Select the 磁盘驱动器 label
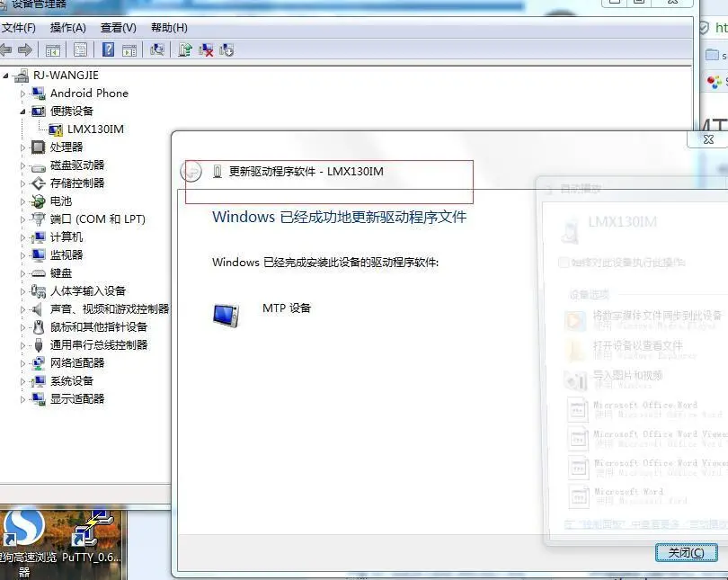The image size is (728, 580). [77, 165]
